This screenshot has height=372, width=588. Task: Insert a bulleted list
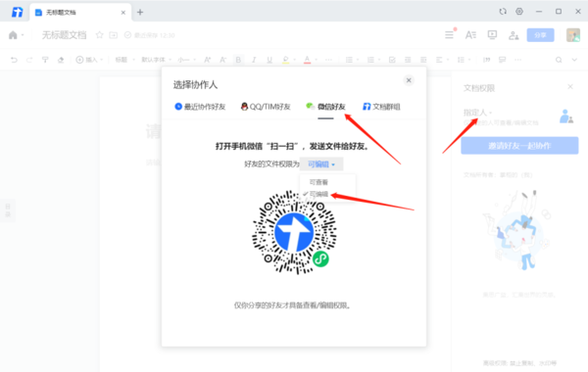[349, 60]
